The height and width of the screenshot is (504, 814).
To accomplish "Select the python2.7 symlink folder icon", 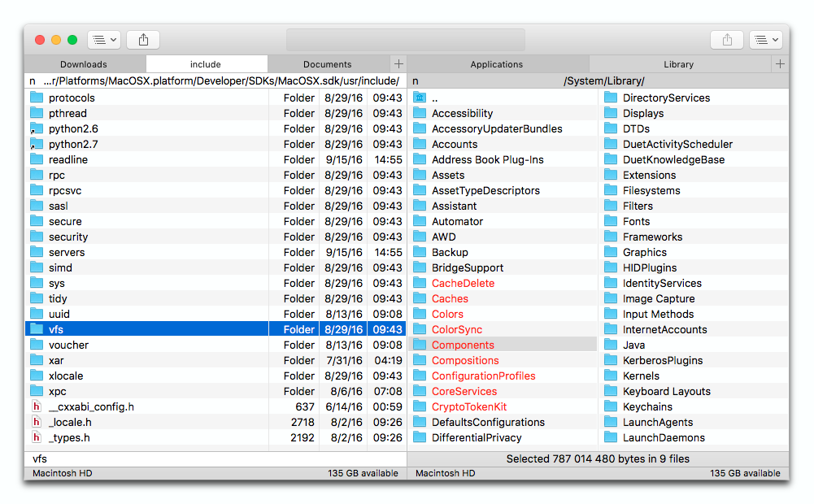I will (x=37, y=145).
